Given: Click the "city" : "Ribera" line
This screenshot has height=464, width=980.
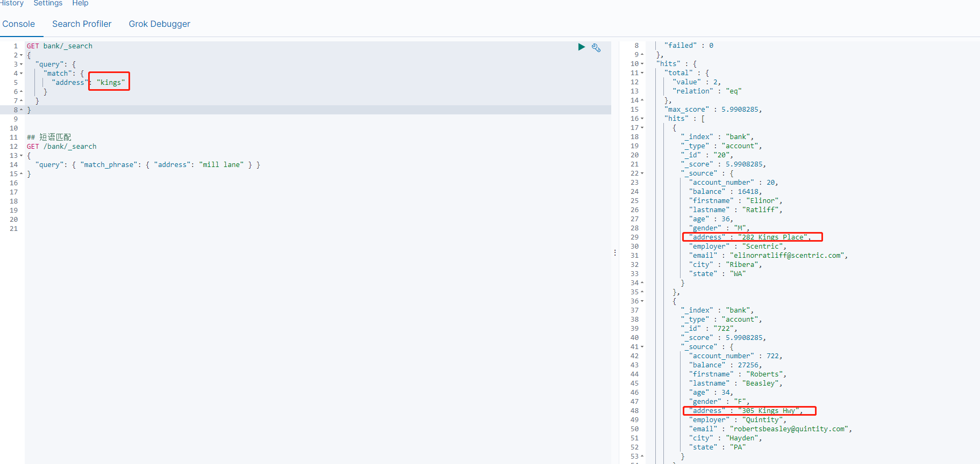Looking at the screenshot, I should click(725, 265).
